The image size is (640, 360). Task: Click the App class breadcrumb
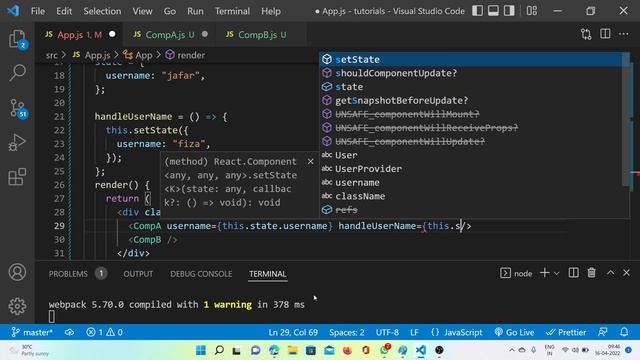[x=138, y=55]
